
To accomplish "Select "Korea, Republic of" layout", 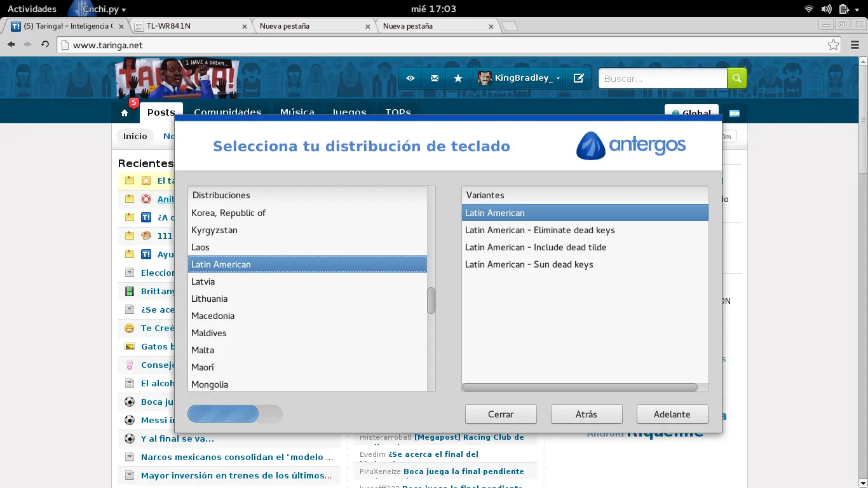I will click(308, 213).
